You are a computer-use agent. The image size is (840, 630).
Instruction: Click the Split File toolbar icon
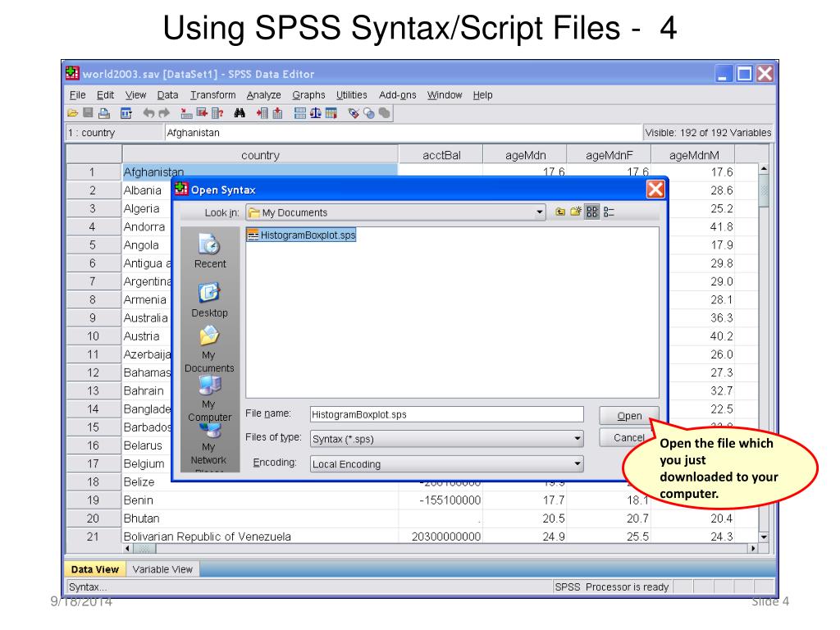click(x=300, y=113)
